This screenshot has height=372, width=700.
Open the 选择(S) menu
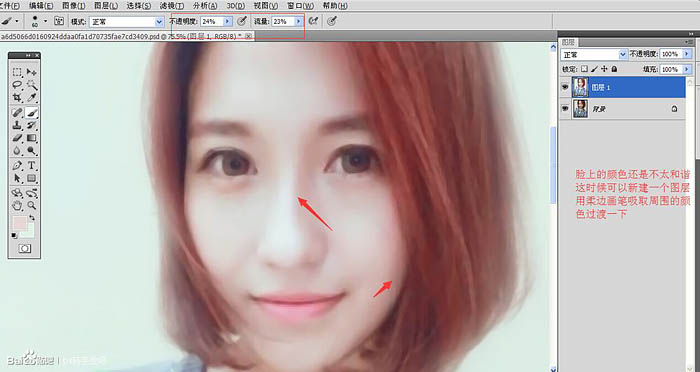coord(139,6)
